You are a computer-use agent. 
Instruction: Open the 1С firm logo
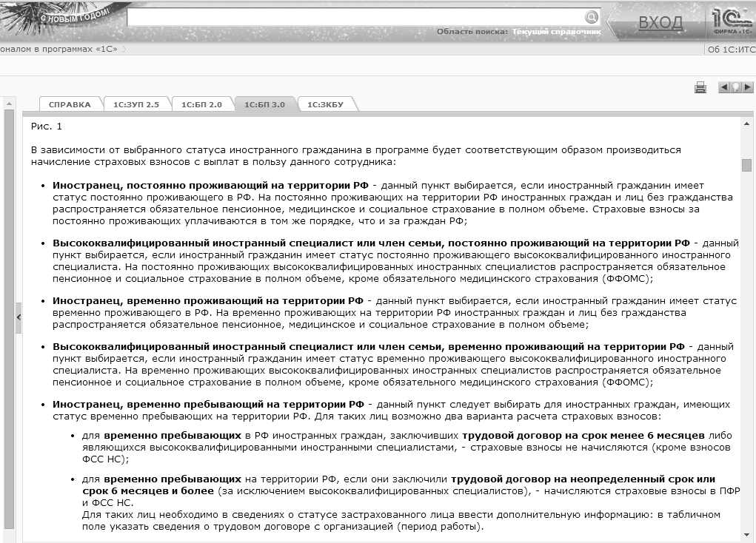[732, 21]
